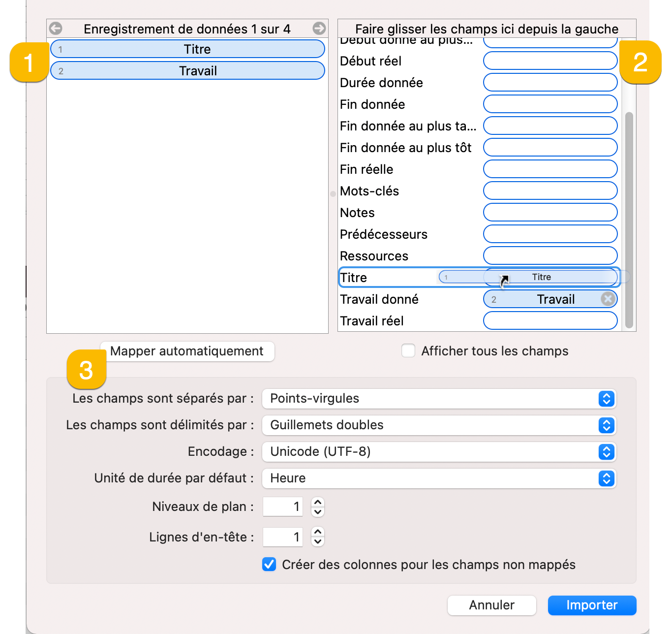Viewport: 672px width, 634px height.
Task: Toggle 'Afficher tous les champs'
Action: click(x=408, y=350)
